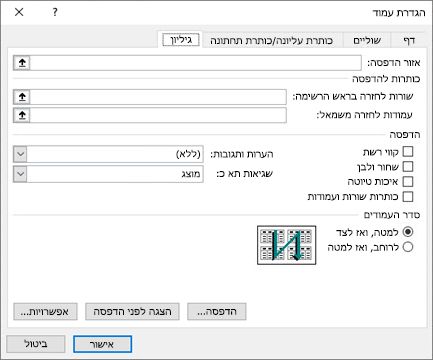Viewport: 433px width, 360px height.
Task: Confirm with the אישור (OK) button
Action: tap(102, 344)
